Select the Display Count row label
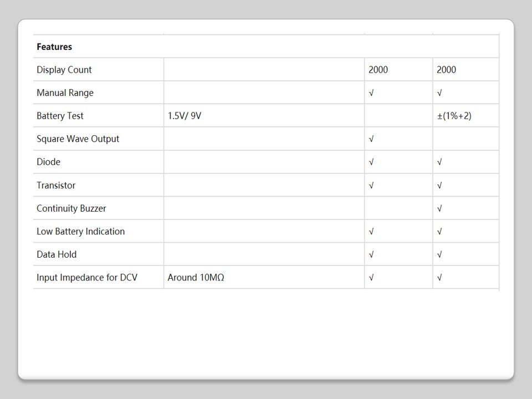This screenshot has height=399, width=532. pyautogui.click(x=64, y=70)
